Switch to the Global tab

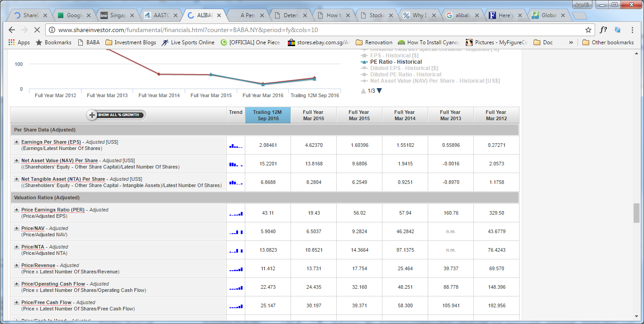click(x=549, y=15)
